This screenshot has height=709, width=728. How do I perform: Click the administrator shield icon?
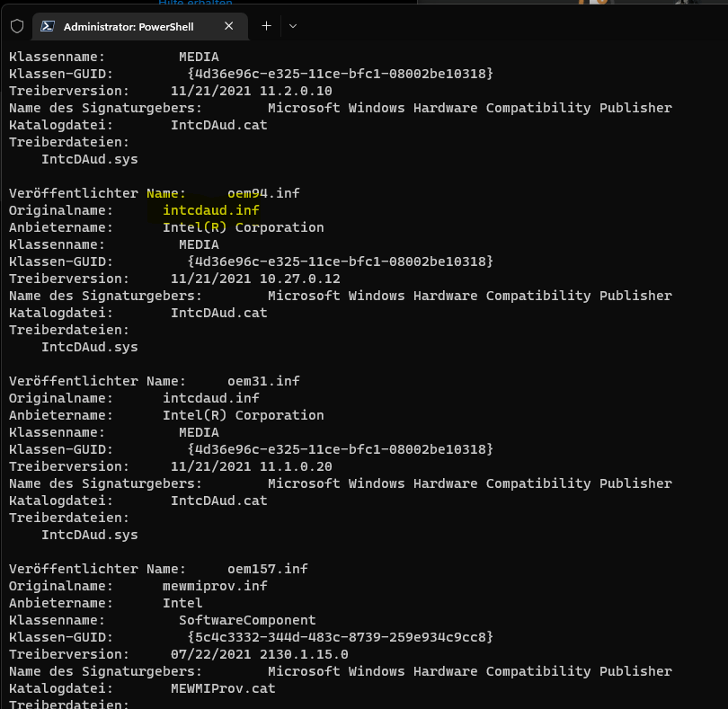coord(17,26)
